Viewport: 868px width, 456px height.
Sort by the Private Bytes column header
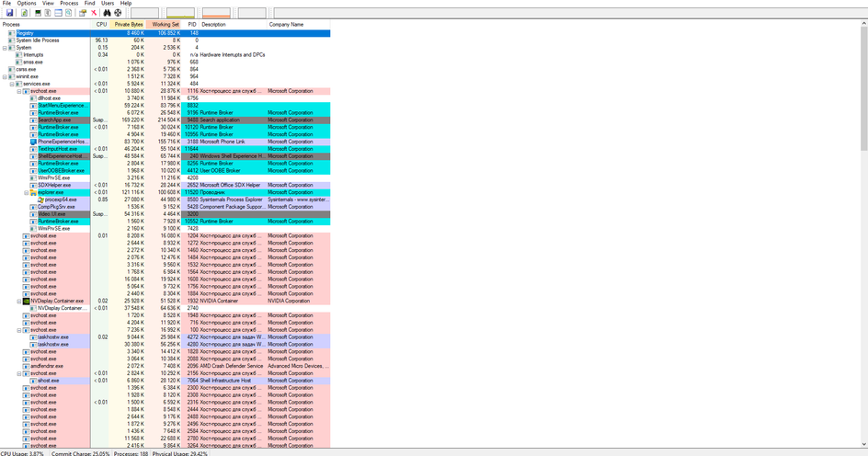[127, 24]
